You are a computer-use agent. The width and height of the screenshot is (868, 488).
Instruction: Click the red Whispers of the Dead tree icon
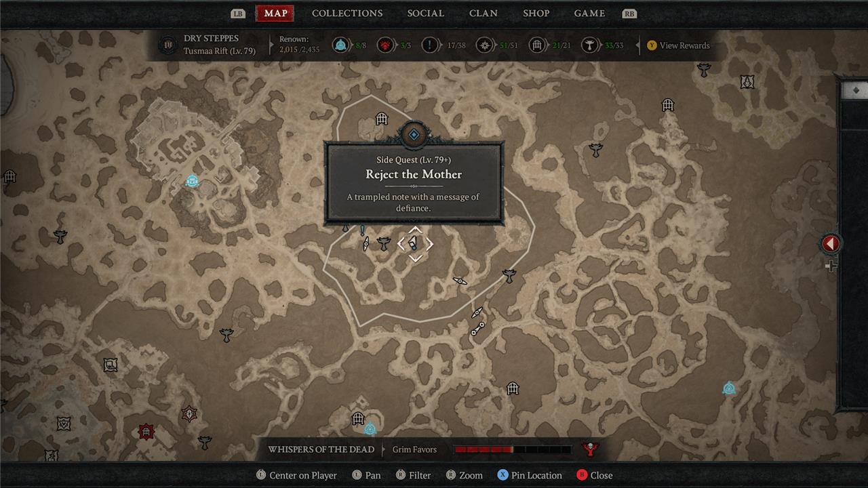[x=589, y=449]
